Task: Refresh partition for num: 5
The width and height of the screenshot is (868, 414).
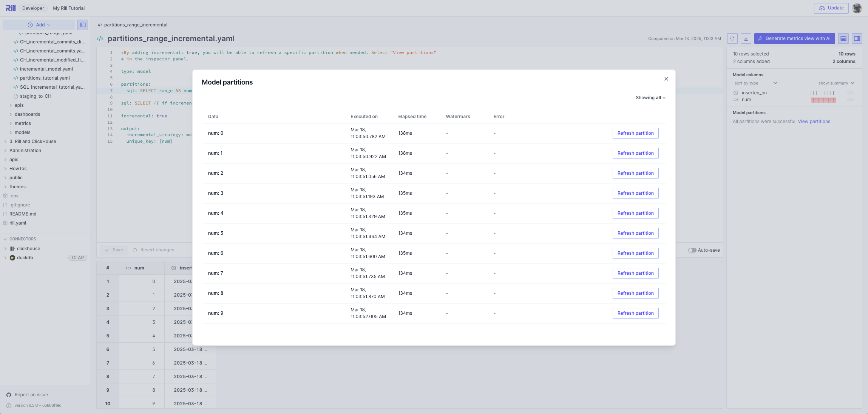Action: click(x=635, y=233)
